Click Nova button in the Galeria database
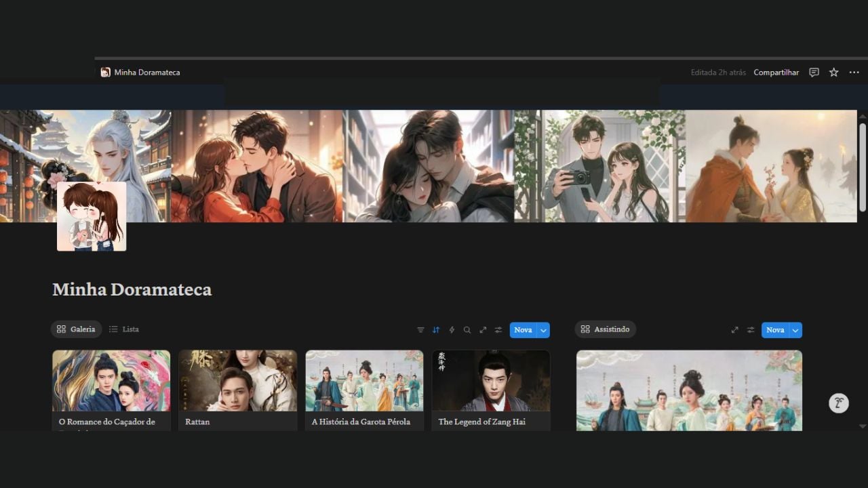868x488 pixels. [x=523, y=330]
